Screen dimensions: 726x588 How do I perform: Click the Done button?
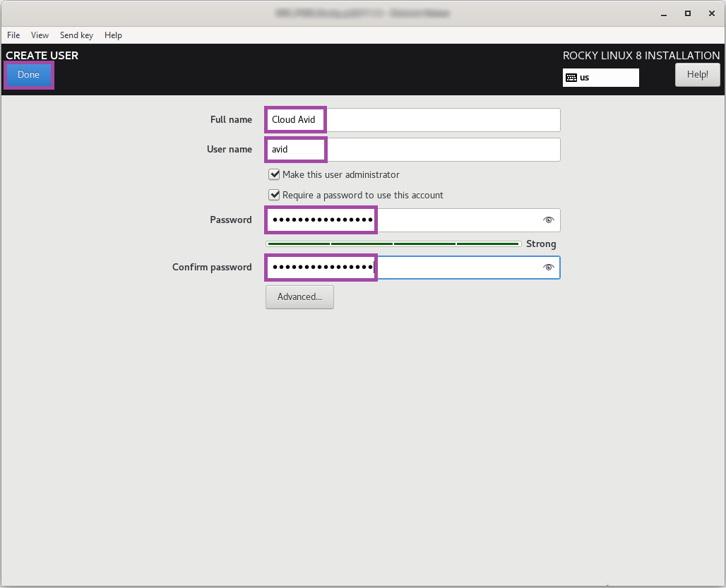pos(29,75)
